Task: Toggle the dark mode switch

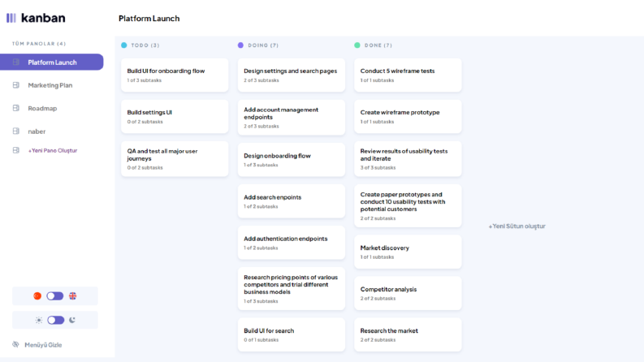Action: [x=55, y=320]
